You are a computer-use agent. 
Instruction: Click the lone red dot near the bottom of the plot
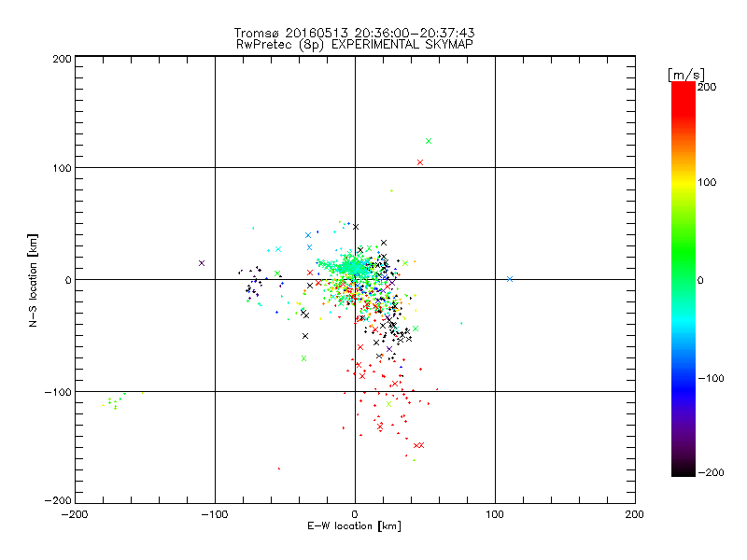278,469
